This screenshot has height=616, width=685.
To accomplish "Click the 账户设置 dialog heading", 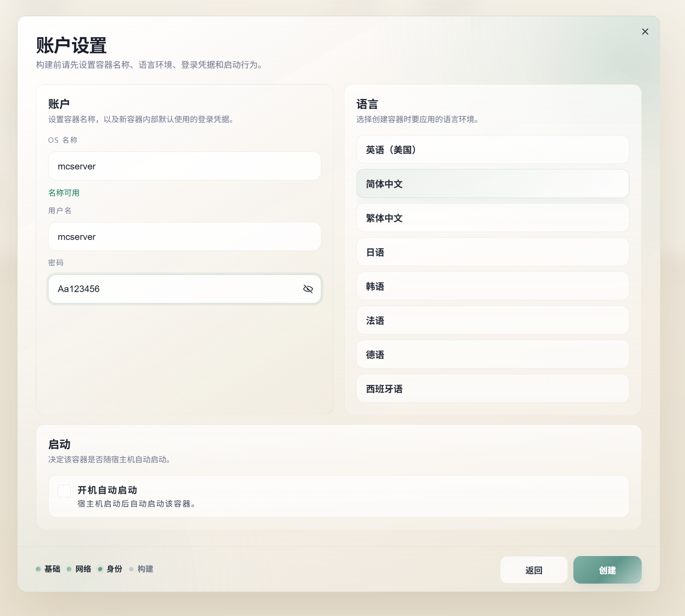I will tap(71, 46).
